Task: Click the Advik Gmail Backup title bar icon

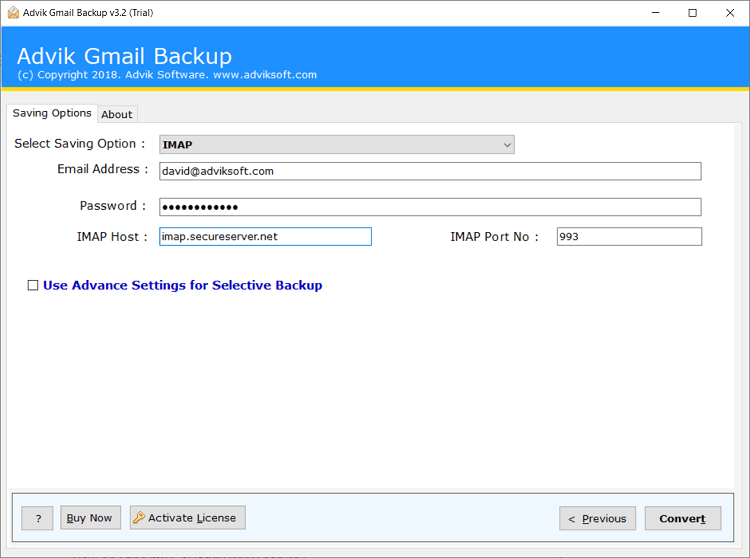Action: tap(13, 13)
